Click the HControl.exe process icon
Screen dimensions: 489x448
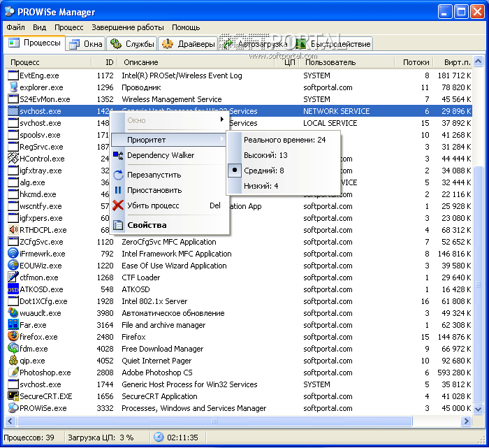[13, 159]
